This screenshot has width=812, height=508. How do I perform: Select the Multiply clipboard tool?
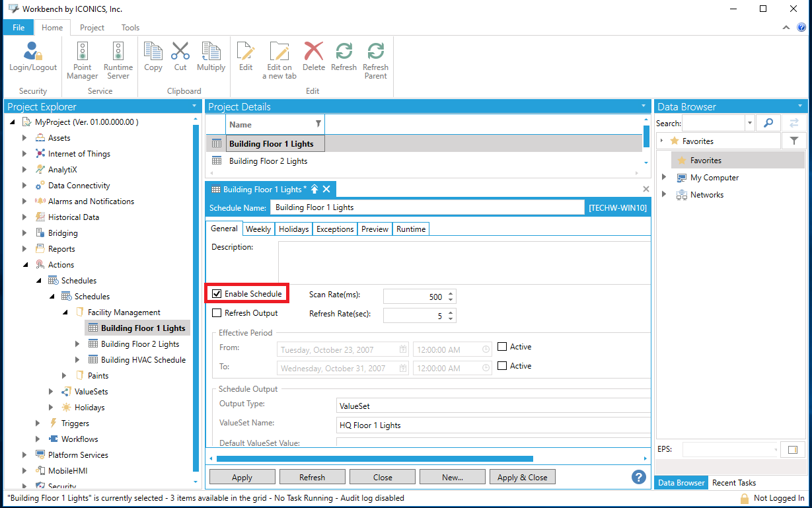click(x=211, y=52)
